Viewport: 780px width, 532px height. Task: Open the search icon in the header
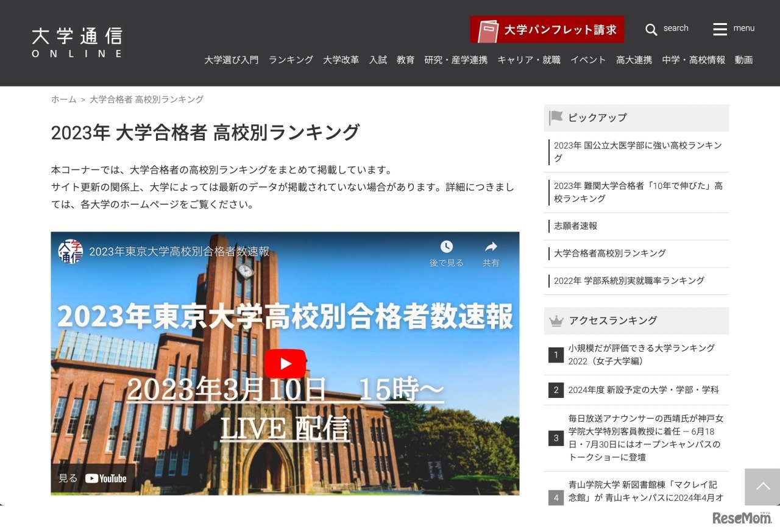pos(651,28)
